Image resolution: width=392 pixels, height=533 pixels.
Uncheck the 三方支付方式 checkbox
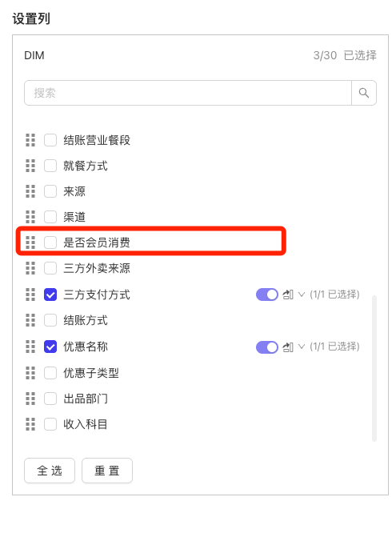(x=50, y=295)
